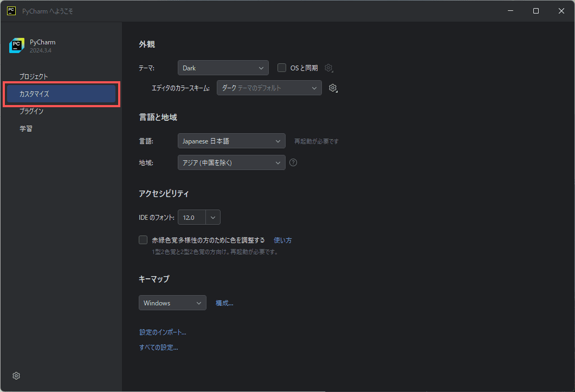This screenshot has height=392, width=575.
Task: Click the version text 2024.3.4
Action: coord(41,50)
